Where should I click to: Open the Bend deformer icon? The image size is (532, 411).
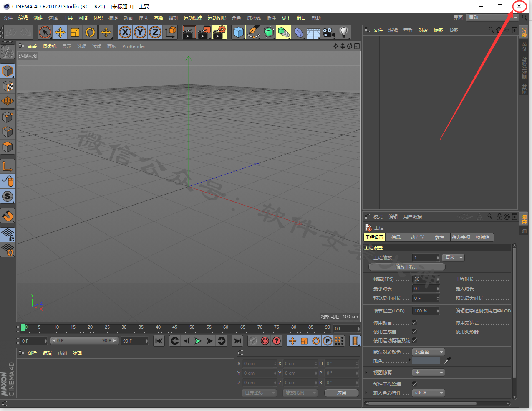click(299, 32)
